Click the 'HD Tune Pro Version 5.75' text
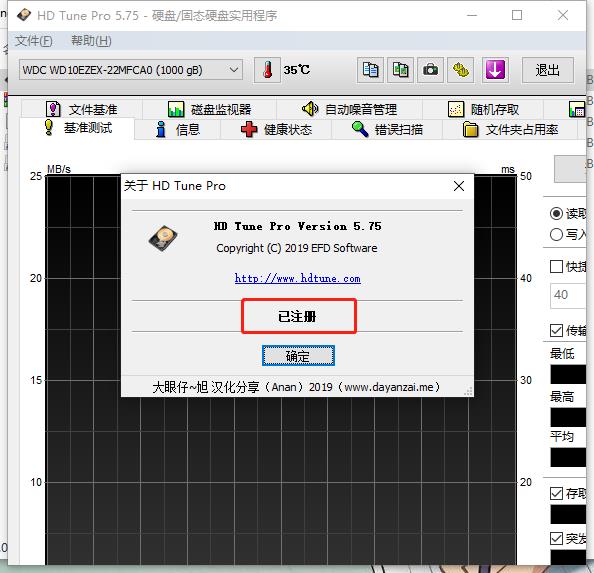 [x=297, y=226]
